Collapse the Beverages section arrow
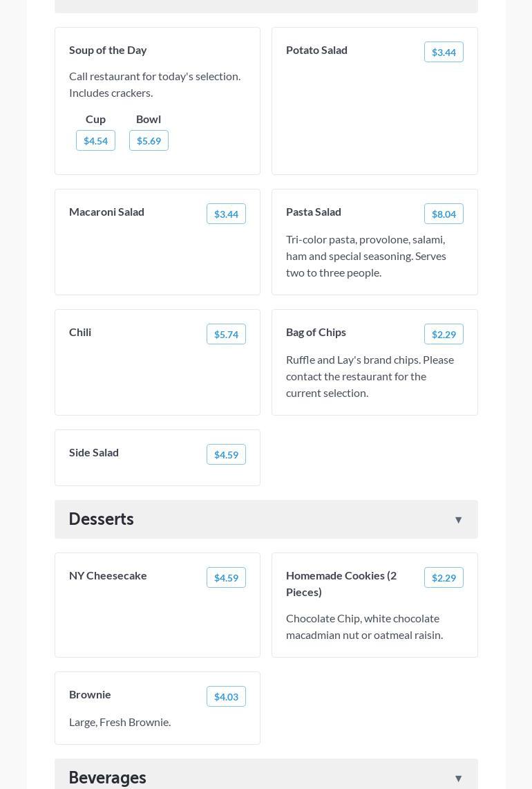Viewport: 532px width, 789px height. (x=458, y=779)
